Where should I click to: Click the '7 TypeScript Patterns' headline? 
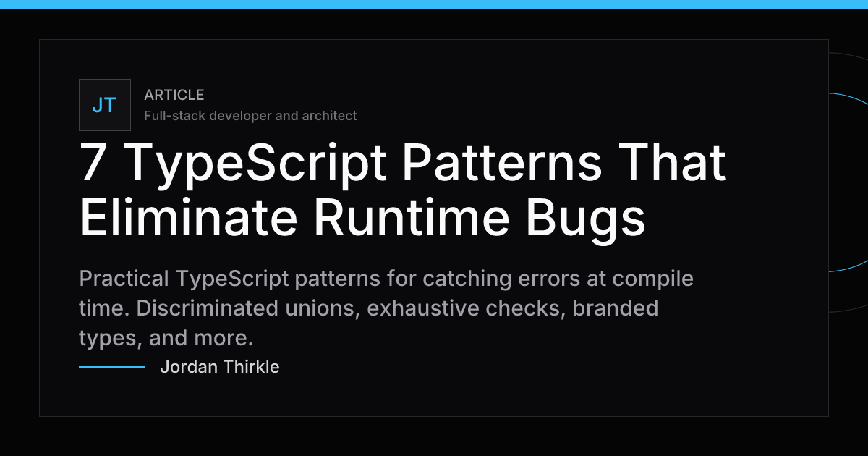[x=403, y=191]
